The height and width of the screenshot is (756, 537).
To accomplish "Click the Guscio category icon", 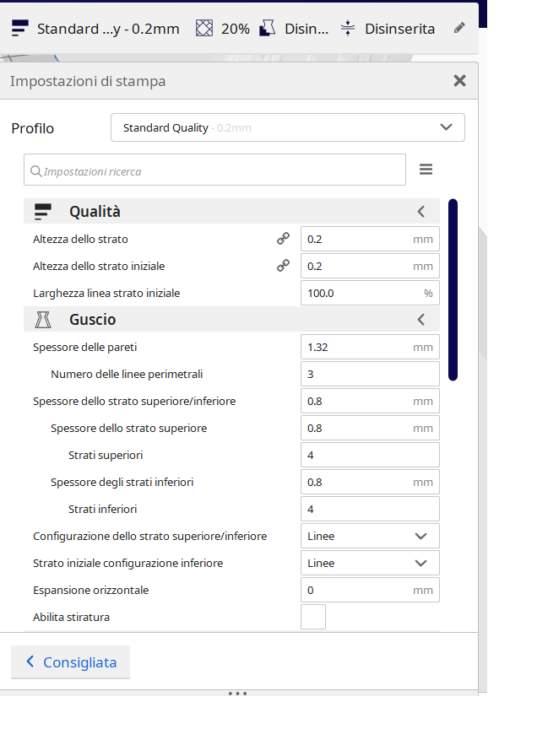I will (43, 320).
